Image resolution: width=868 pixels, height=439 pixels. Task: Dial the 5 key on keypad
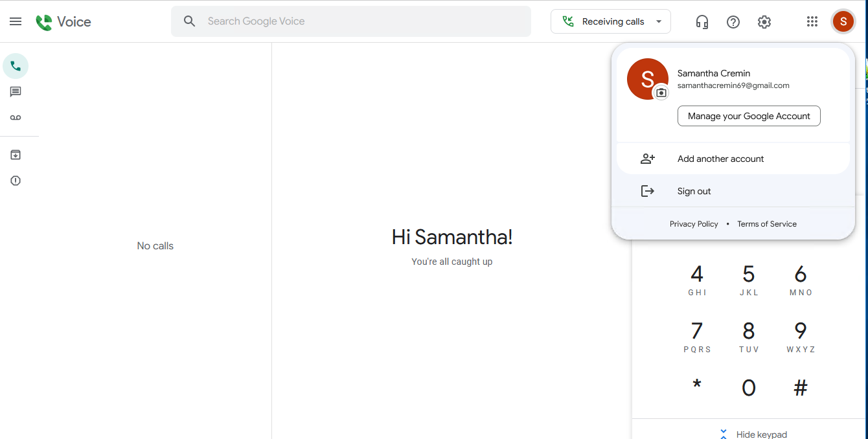point(749,280)
